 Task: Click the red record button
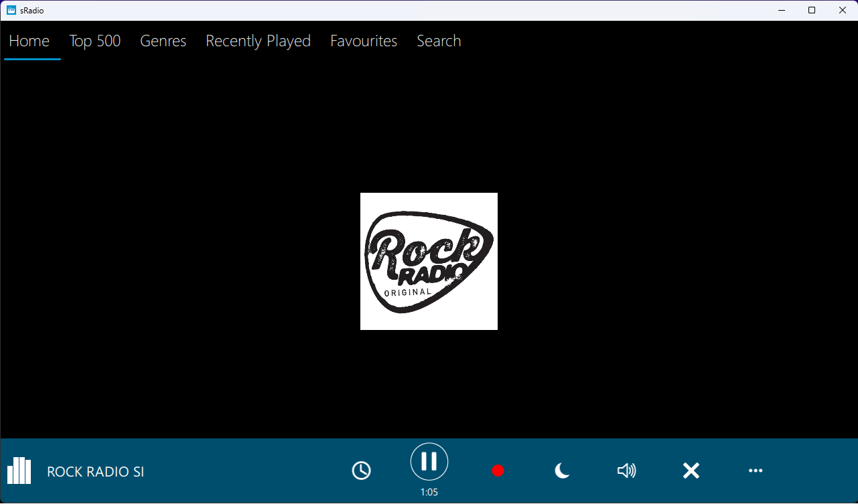[x=498, y=471]
